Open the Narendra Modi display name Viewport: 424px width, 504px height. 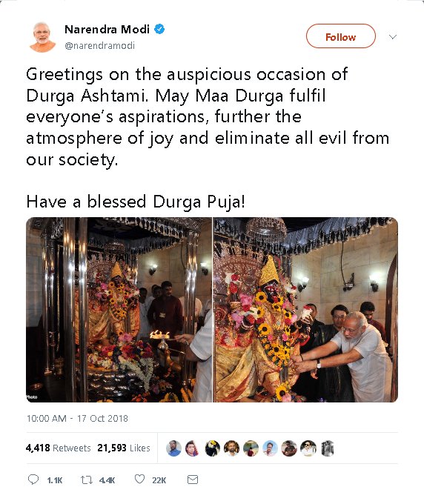point(107,29)
